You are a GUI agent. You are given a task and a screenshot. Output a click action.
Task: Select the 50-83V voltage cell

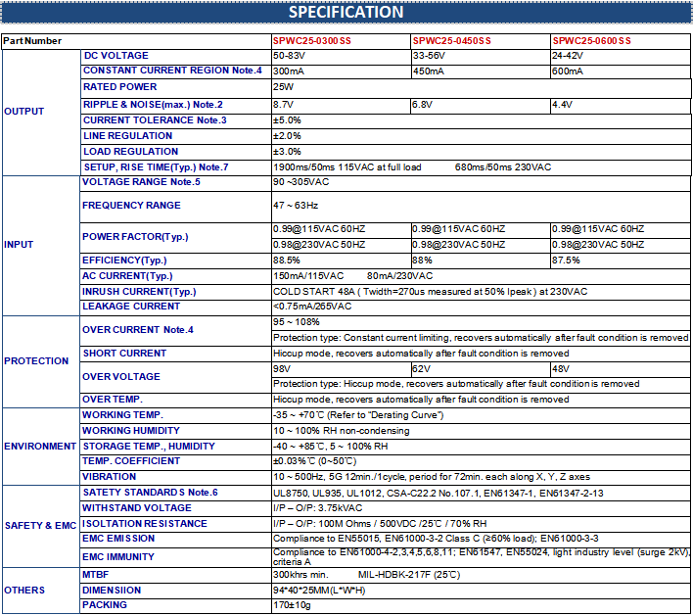(288, 56)
